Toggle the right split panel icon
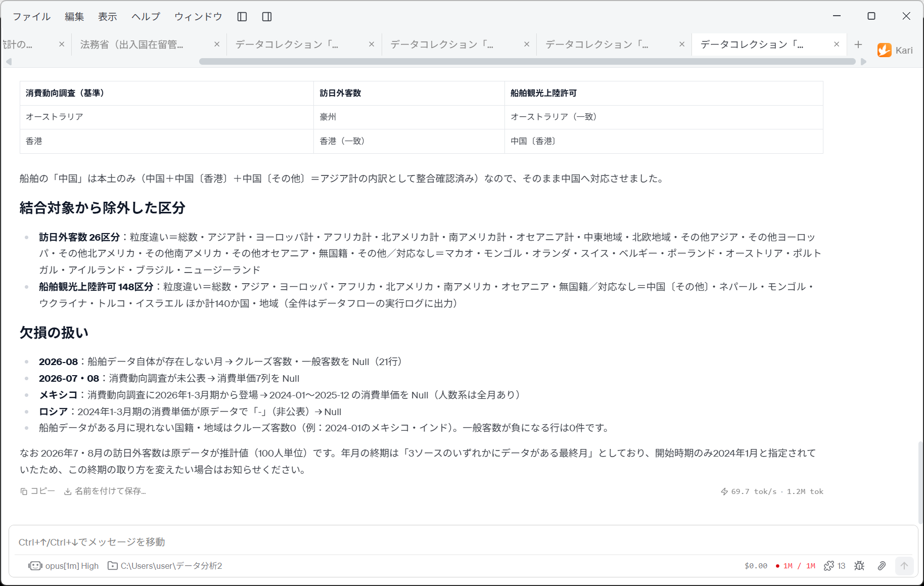Viewport: 924px width, 586px height. (267, 17)
